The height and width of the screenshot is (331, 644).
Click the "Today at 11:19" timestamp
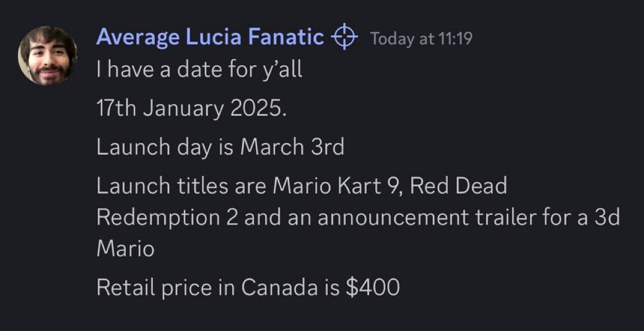click(x=421, y=39)
